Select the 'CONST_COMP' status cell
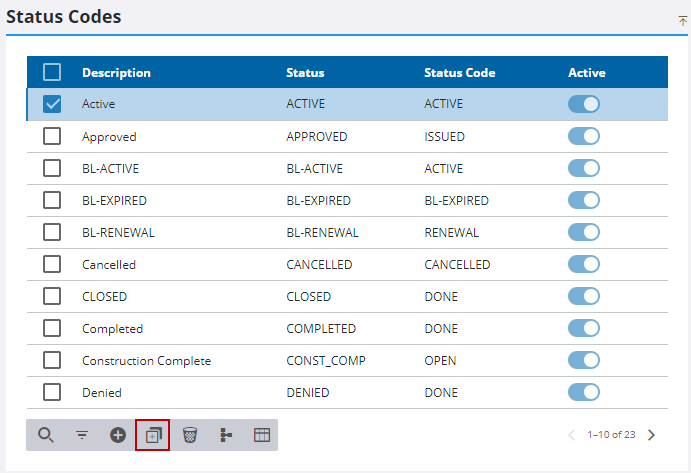Image resolution: width=691 pixels, height=473 pixels. [x=326, y=361]
